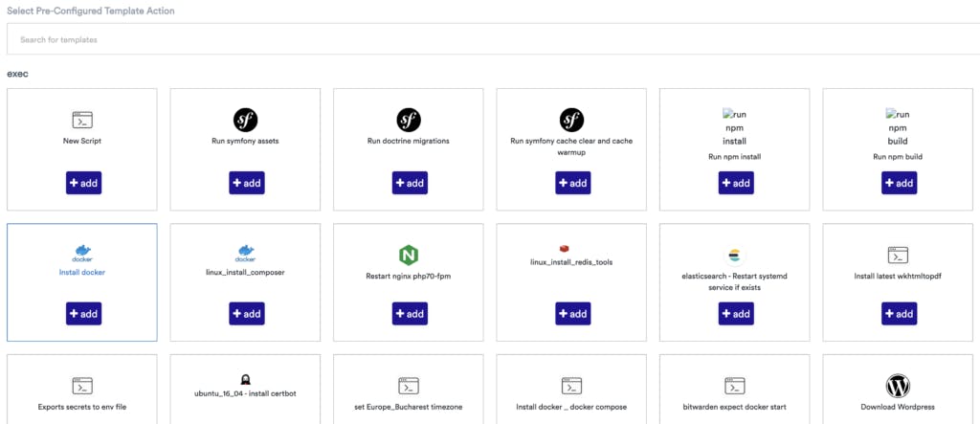Click the terminal icon for wkhtmltopdf install
This screenshot has width=980, height=424.
[x=898, y=255]
